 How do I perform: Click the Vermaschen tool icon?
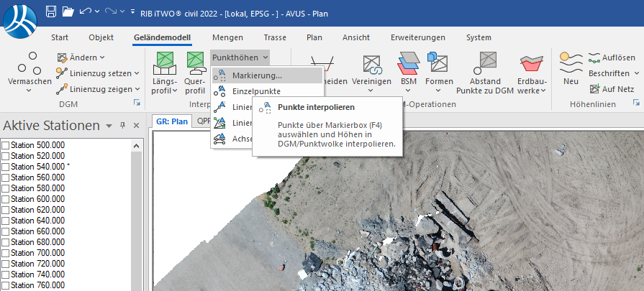click(x=30, y=63)
